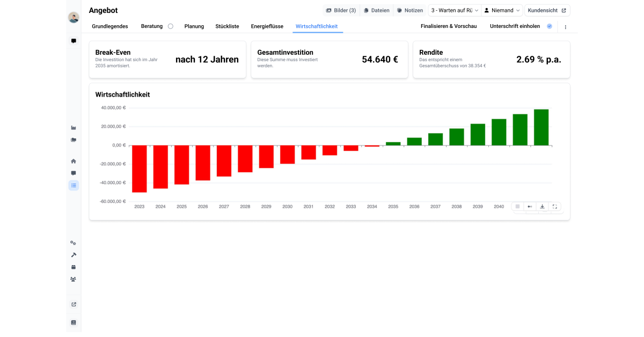Open the calendar icon in the sidebar
This screenshot has height=337, width=644.
coord(74,267)
